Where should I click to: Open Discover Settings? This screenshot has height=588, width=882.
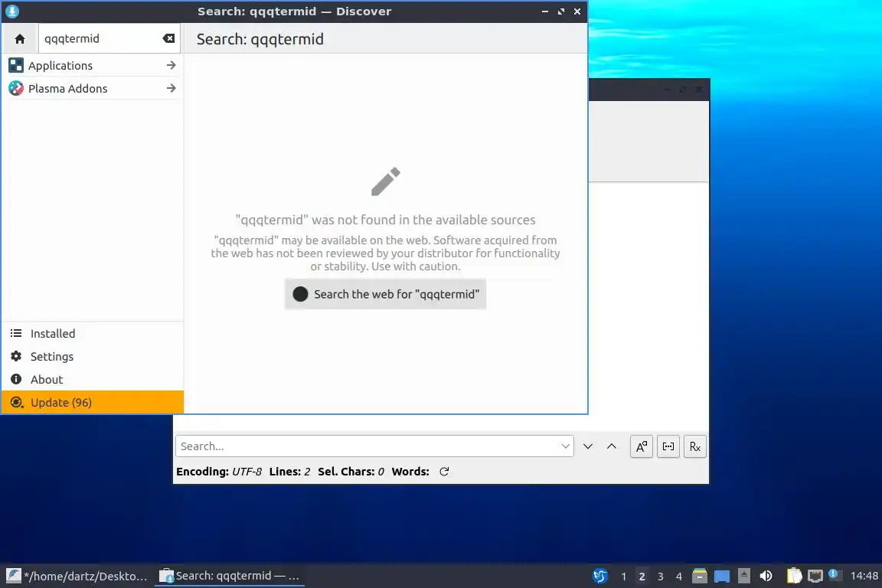click(x=93, y=357)
